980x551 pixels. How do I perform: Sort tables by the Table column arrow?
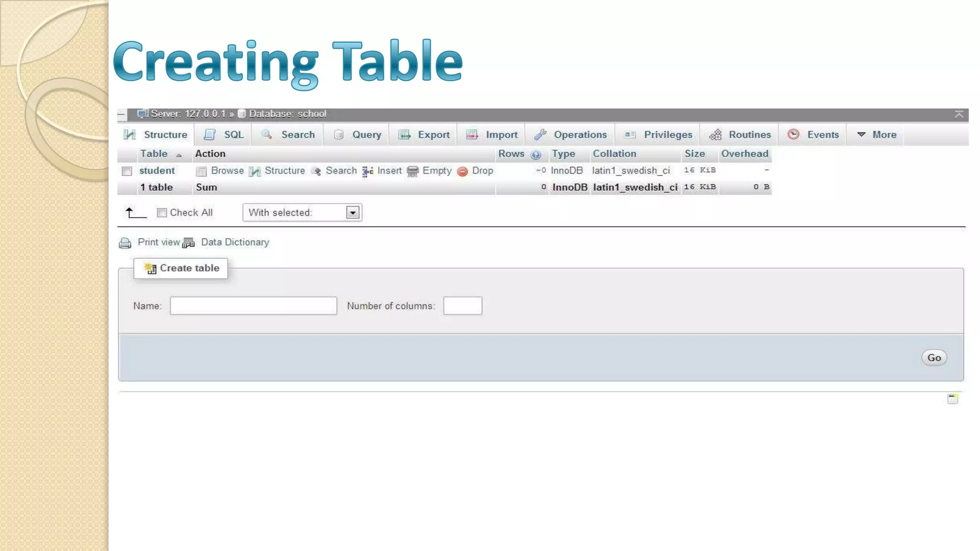tap(179, 155)
